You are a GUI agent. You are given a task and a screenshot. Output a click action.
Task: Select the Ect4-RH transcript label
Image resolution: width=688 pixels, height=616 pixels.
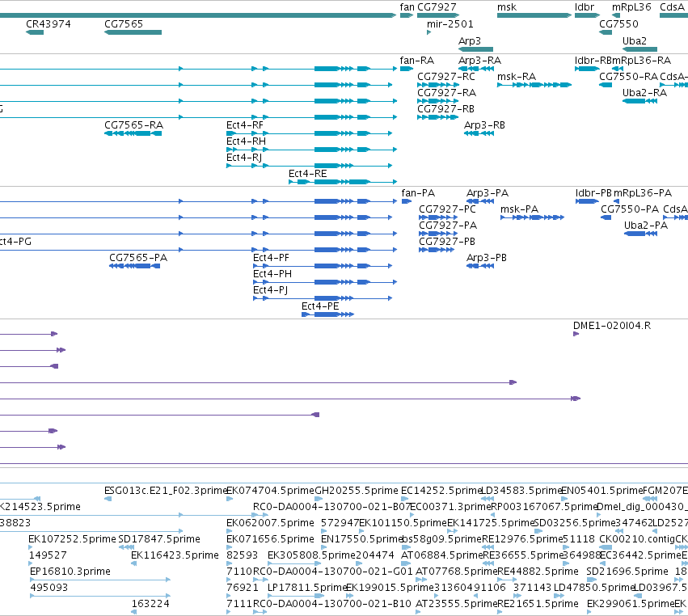[246, 141]
